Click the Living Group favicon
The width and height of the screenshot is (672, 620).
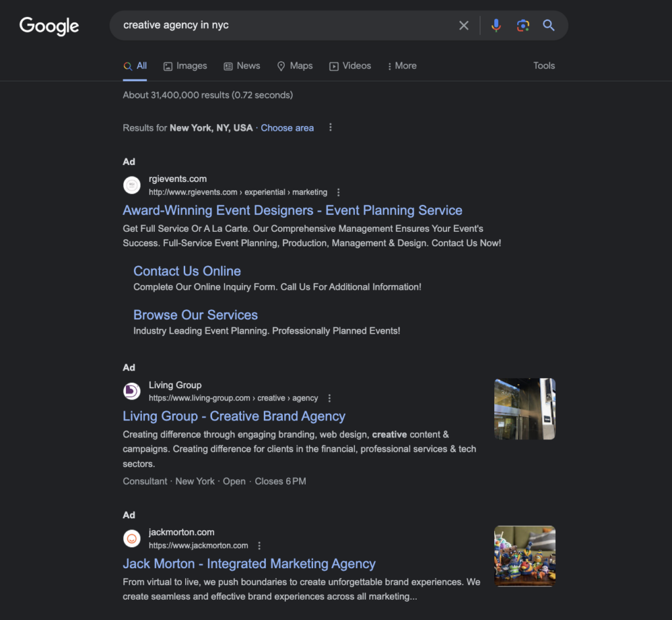(132, 391)
